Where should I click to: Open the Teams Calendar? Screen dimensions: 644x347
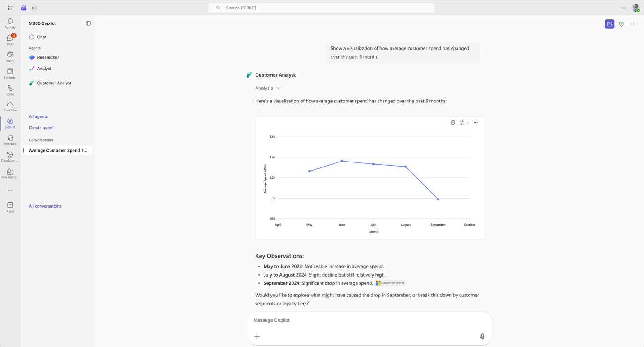(9, 73)
